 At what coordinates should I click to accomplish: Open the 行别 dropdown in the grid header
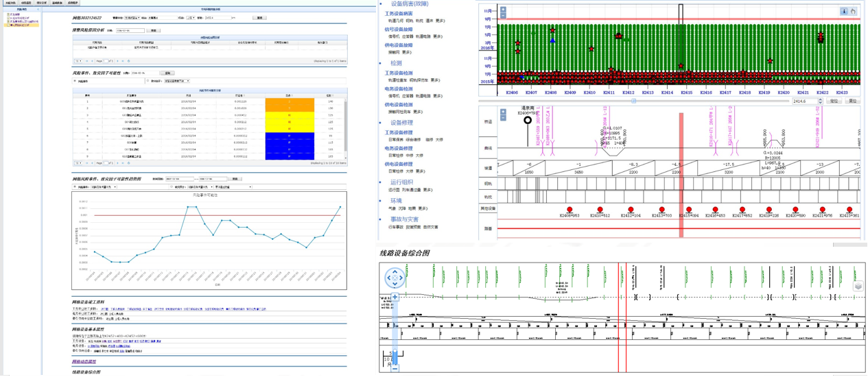tap(191, 18)
